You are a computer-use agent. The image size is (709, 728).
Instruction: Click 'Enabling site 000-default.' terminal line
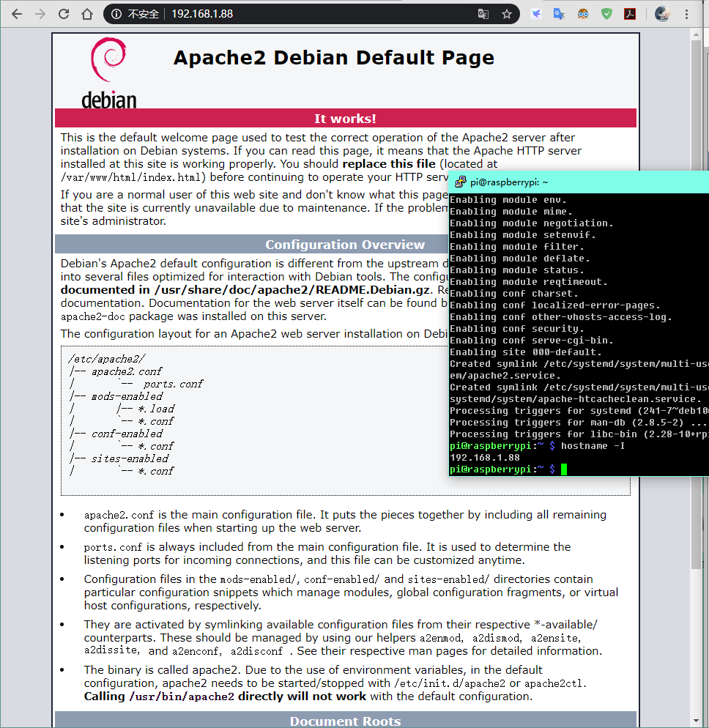tap(526, 352)
